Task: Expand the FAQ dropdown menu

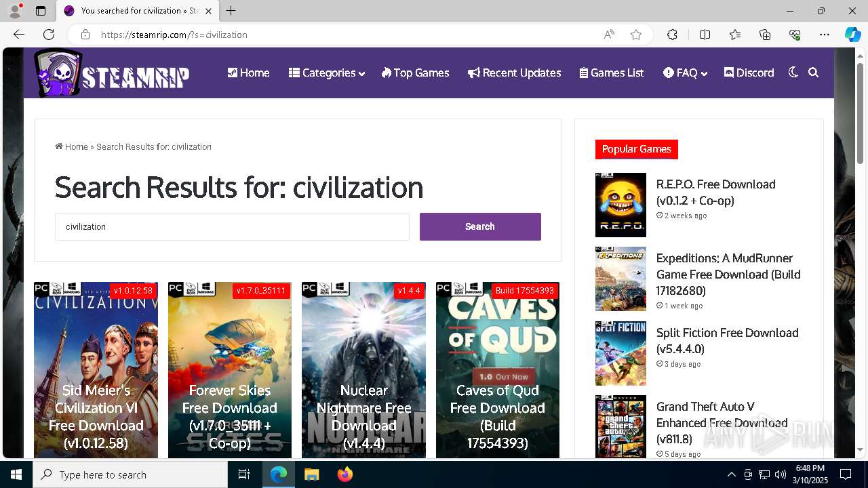Action: click(685, 73)
